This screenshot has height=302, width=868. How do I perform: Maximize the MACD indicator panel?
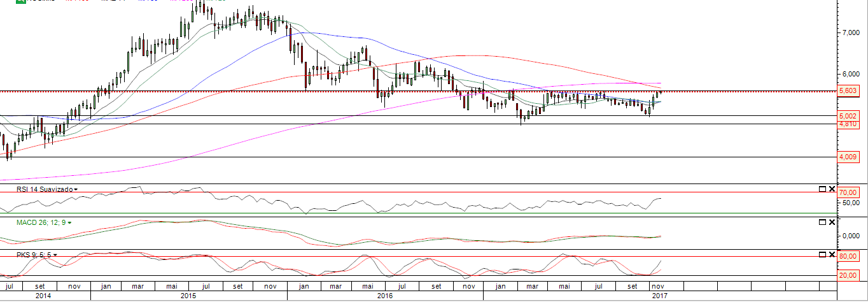(822, 222)
